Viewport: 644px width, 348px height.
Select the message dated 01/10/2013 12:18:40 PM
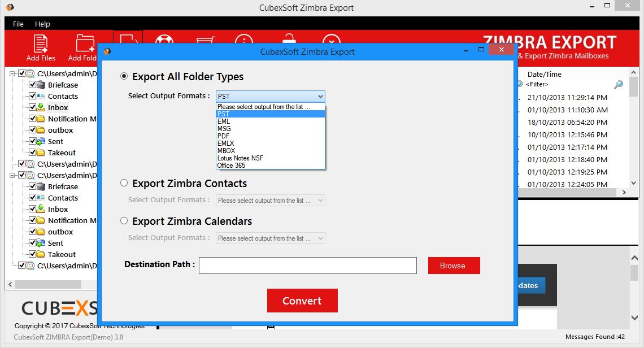click(x=567, y=159)
